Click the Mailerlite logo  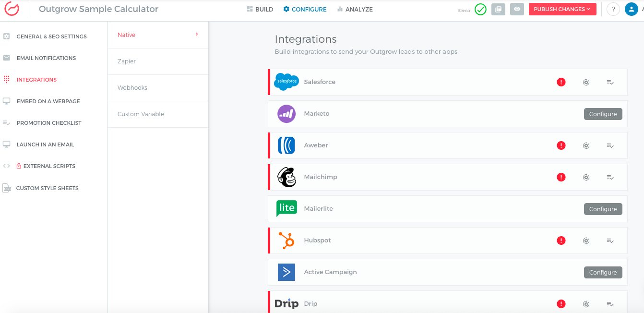coord(286,208)
